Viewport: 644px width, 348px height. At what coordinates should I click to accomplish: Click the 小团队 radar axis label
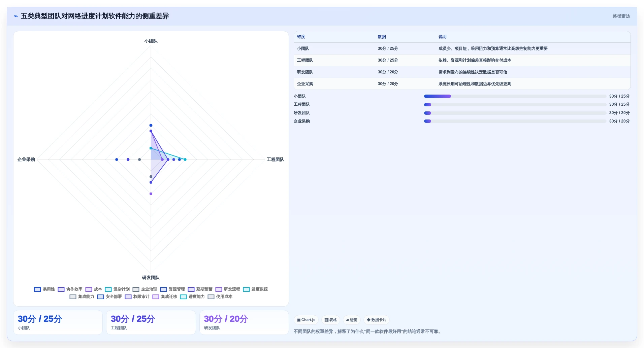pos(151,41)
